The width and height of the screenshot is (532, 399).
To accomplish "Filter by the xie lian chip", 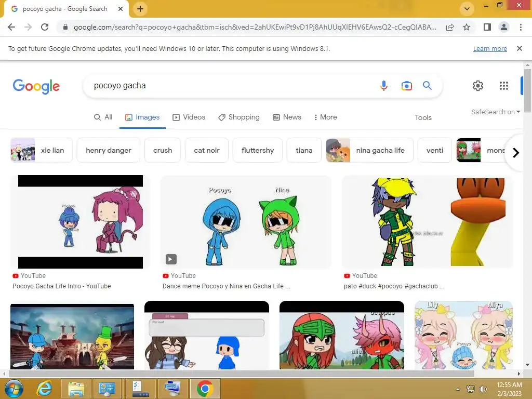I will [42, 150].
